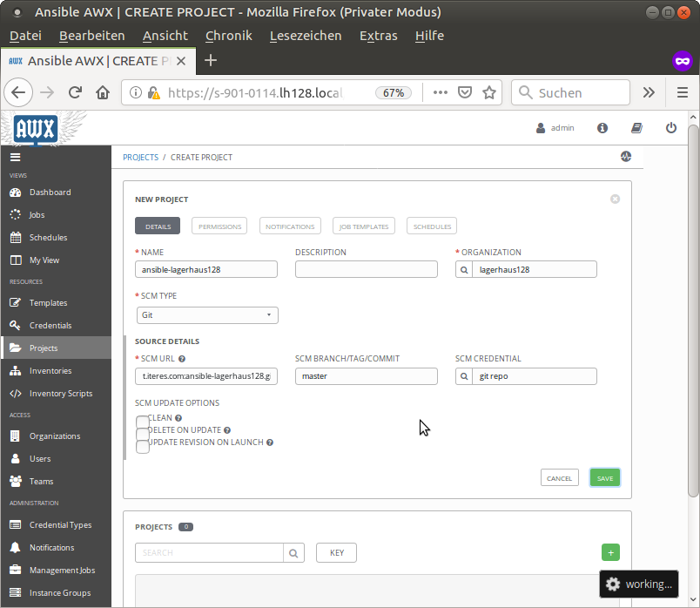Viewport: 700px width, 608px height.
Task: Open the About info icon
Action: click(602, 128)
